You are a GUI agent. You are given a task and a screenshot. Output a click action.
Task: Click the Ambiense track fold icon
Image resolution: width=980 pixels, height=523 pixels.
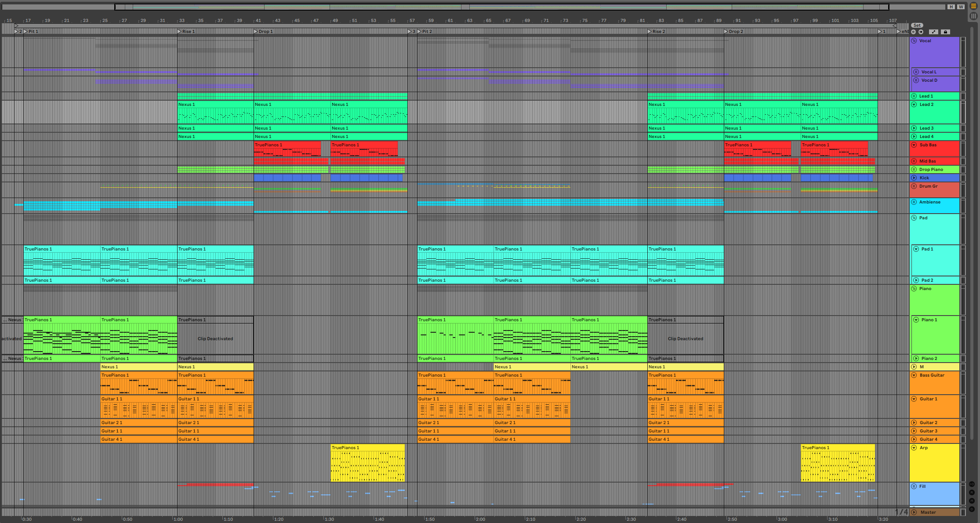[x=914, y=202]
